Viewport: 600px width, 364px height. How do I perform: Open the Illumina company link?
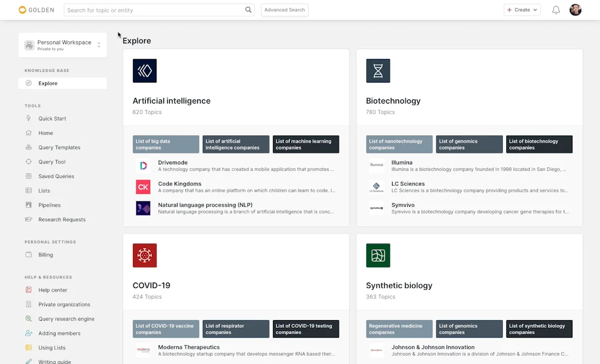[402, 163]
